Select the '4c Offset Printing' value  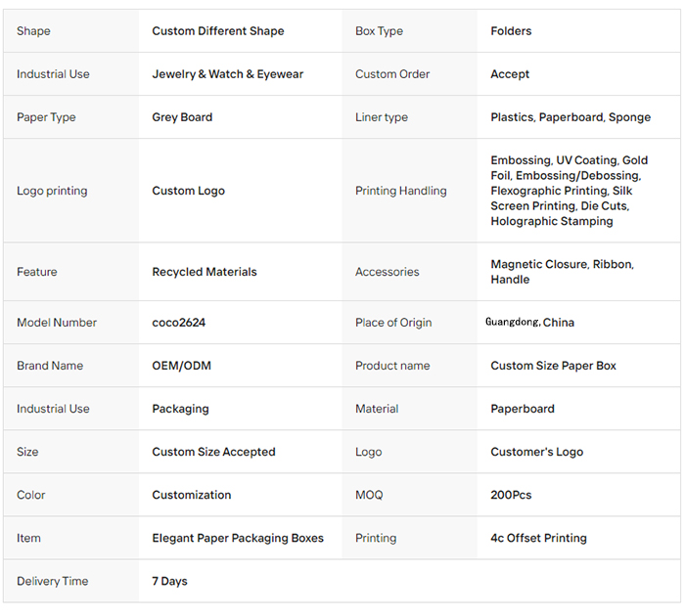coord(538,538)
